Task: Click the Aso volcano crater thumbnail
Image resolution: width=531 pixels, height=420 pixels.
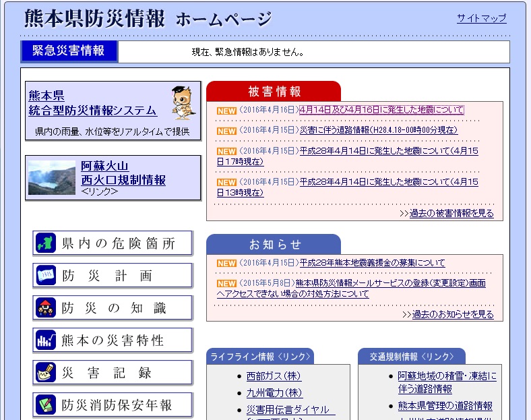Action: coord(52,178)
